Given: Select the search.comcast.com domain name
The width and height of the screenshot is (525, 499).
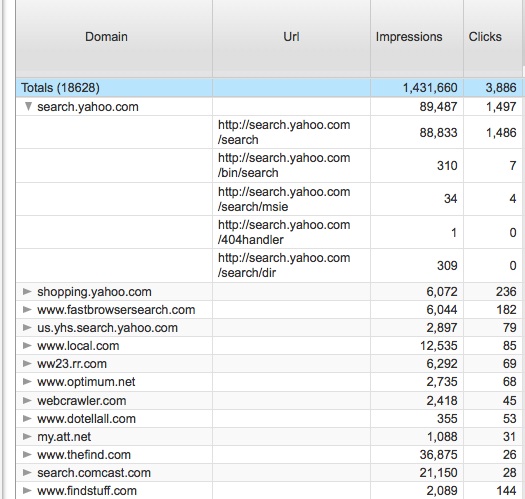Looking at the screenshot, I should 94,473.
